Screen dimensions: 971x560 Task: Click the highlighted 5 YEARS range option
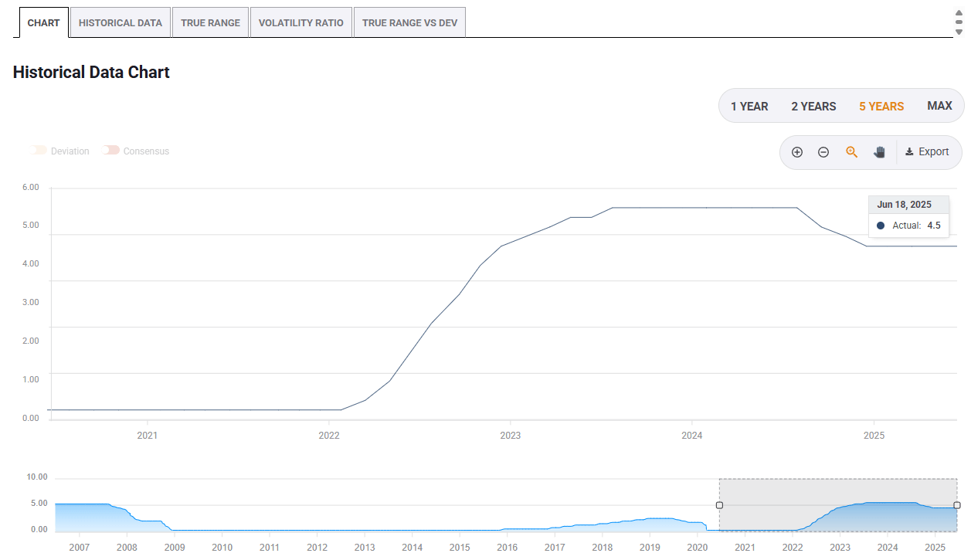coord(881,106)
